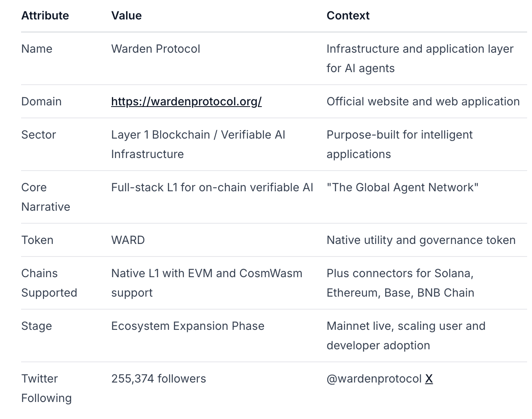Select the Core Narrative attribute label
The width and height of the screenshot is (532, 419).
(x=45, y=197)
